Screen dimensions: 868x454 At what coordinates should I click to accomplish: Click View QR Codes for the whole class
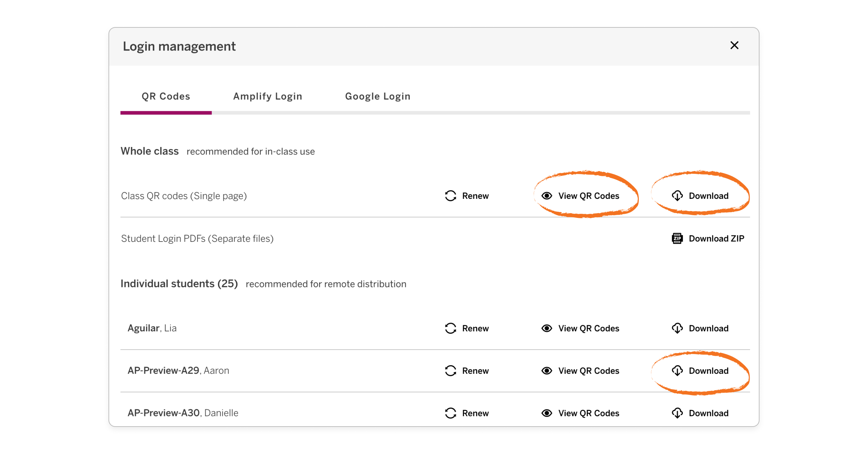click(588, 196)
